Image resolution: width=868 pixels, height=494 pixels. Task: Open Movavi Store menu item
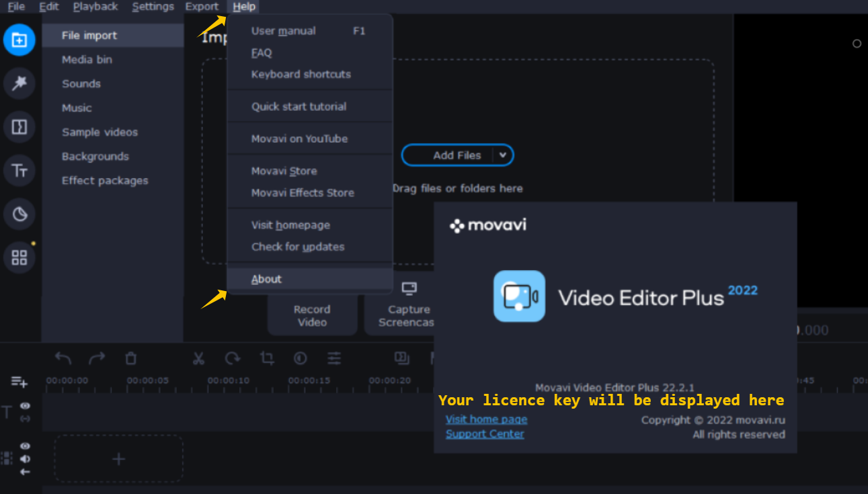pos(310,171)
